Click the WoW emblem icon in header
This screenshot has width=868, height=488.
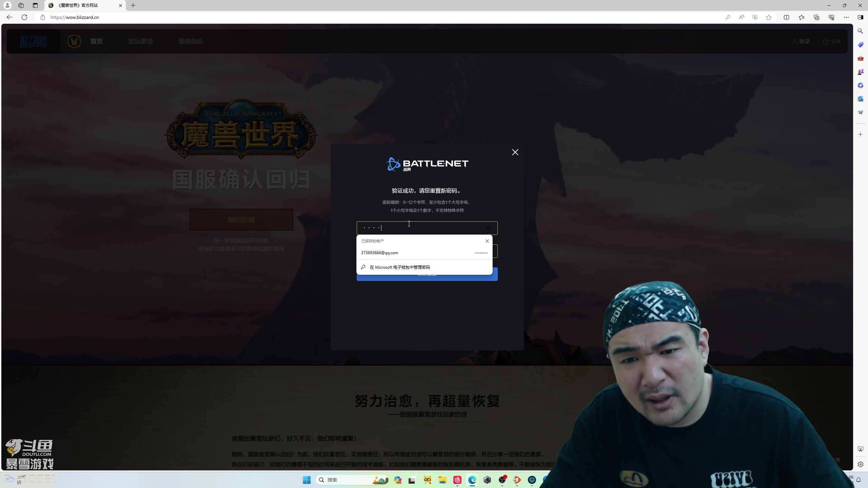(74, 42)
